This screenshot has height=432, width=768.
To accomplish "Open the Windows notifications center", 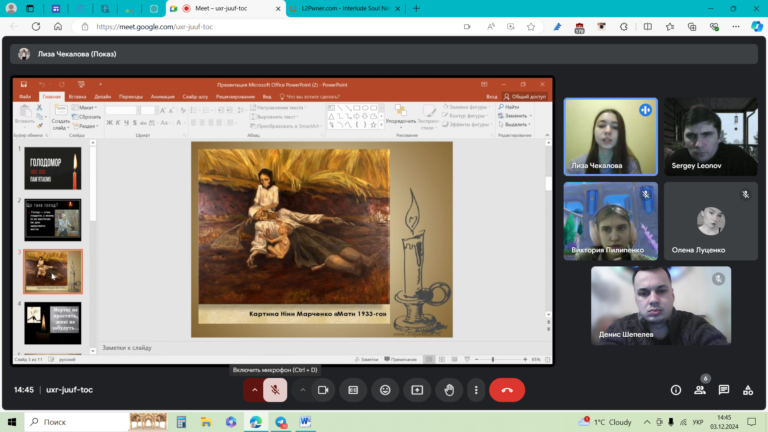I will point(752,422).
